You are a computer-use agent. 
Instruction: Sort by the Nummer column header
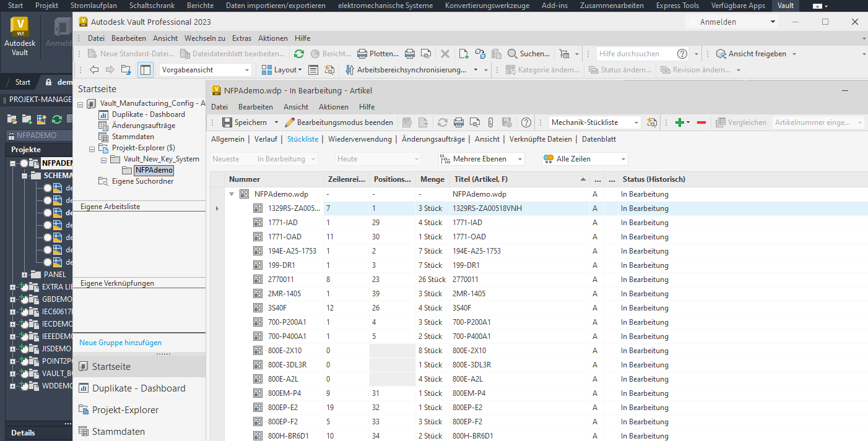coord(274,179)
